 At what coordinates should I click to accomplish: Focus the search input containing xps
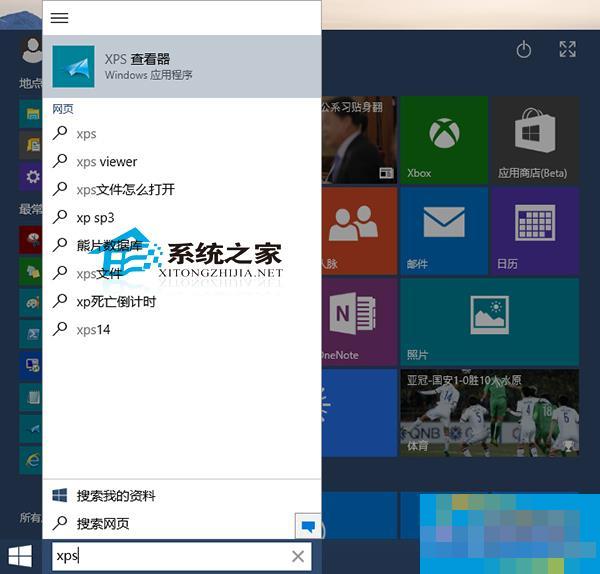tap(182, 556)
